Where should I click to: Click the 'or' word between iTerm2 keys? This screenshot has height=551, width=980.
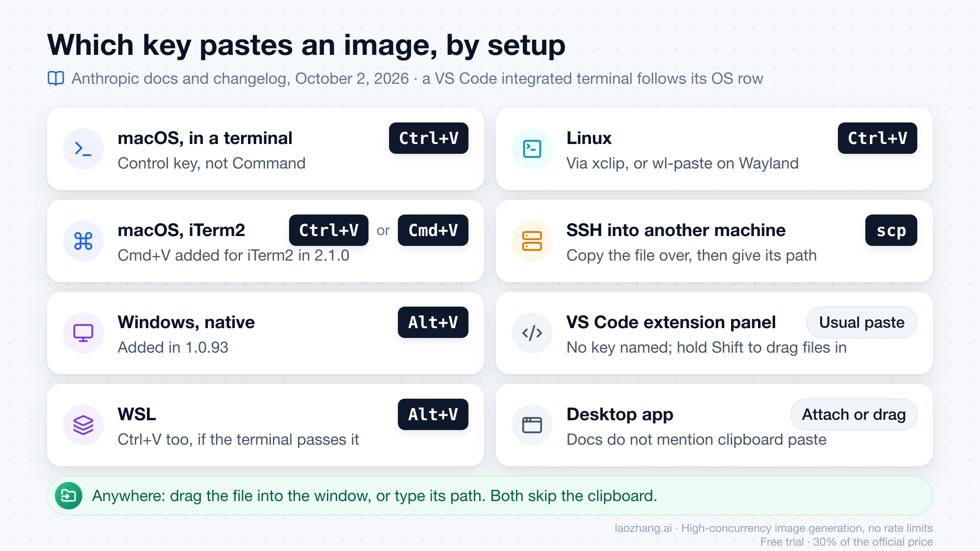(383, 230)
